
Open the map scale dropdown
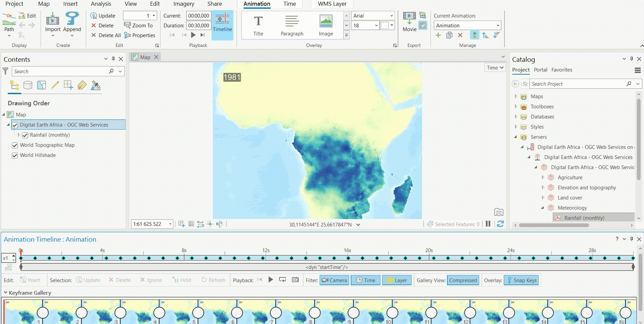tap(170, 224)
